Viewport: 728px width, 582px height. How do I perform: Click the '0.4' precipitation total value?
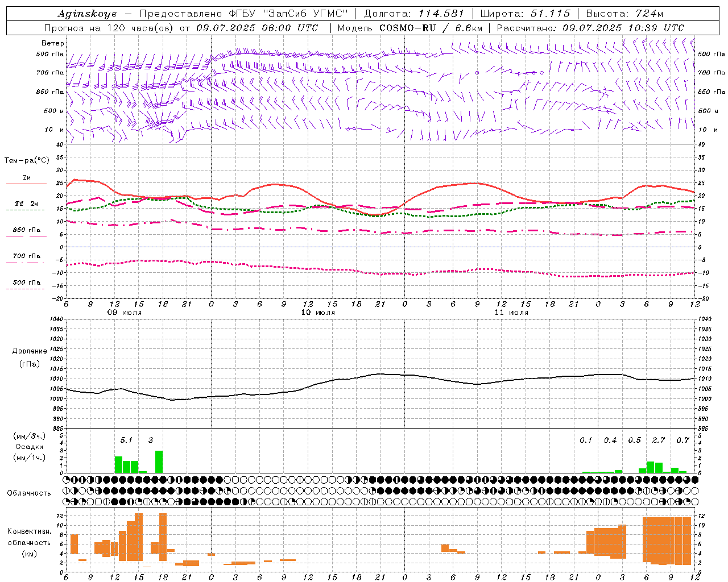coord(610,440)
